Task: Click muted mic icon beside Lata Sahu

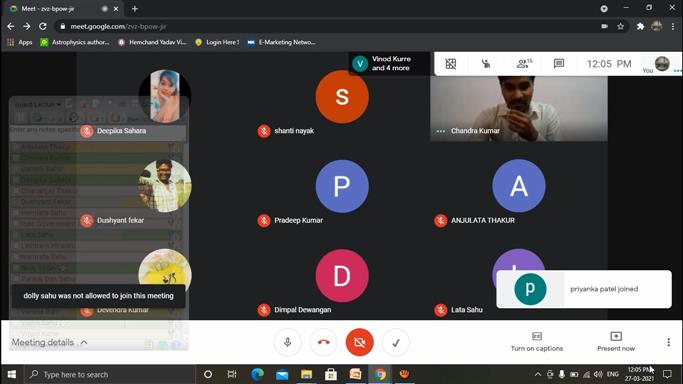Action: [440, 310]
